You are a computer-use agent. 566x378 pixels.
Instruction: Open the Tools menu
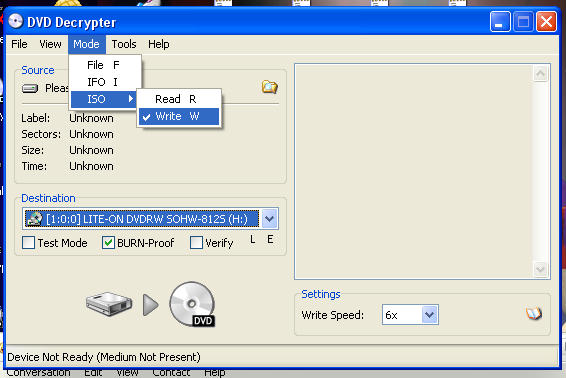click(x=124, y=44)
